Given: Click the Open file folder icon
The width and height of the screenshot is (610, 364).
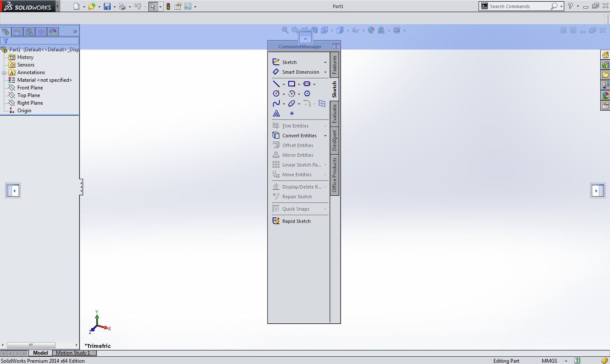Looking at the screenshot, I should coord(92,6).
